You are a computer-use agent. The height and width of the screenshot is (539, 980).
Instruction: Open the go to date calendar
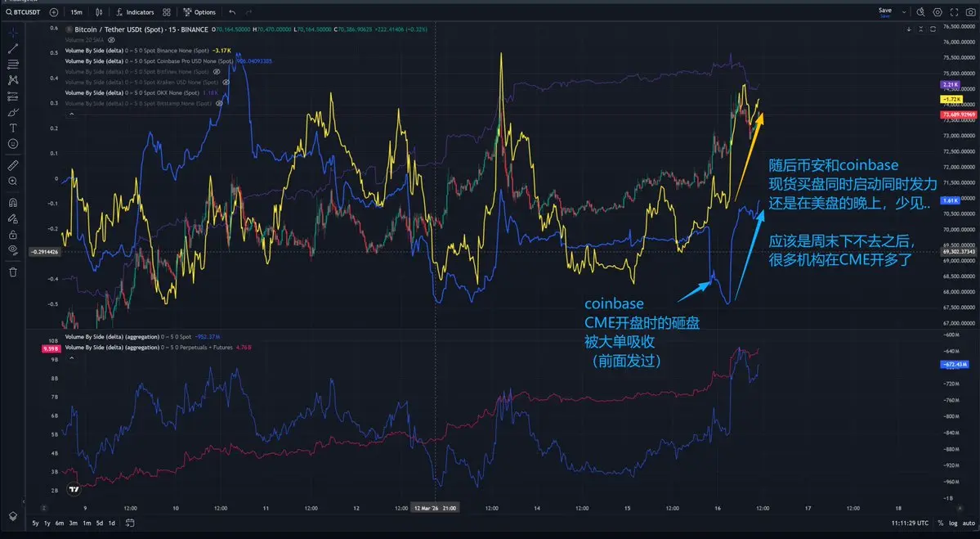point(130,523)
